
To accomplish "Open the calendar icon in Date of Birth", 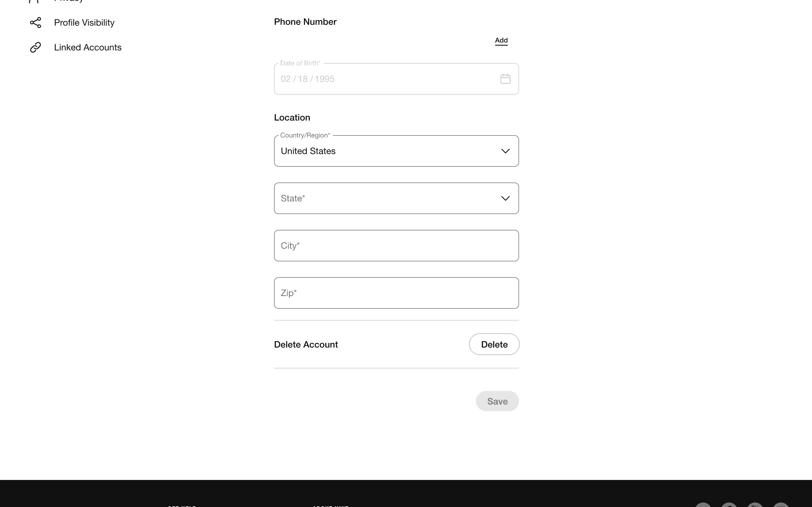I will tap(505, 79).
